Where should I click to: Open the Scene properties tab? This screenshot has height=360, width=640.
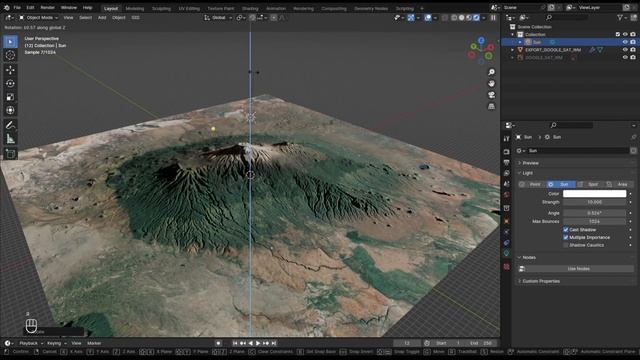tap(507, 184)
